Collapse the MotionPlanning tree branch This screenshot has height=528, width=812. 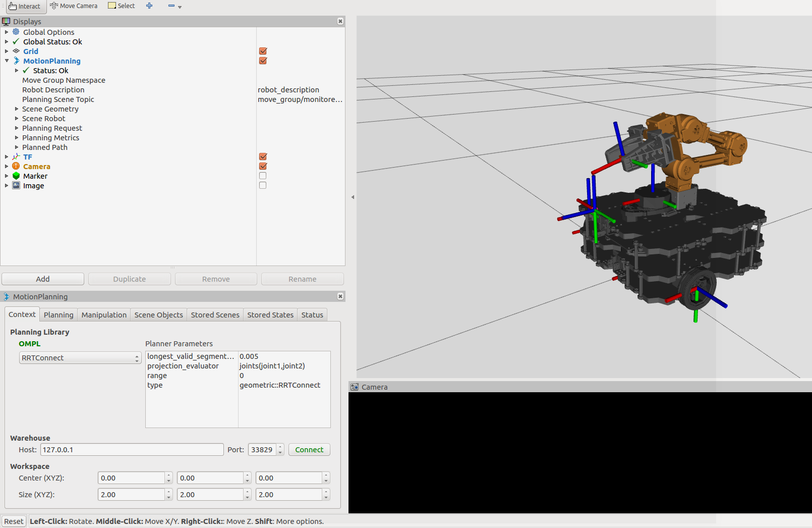click(x=7, y=61)
